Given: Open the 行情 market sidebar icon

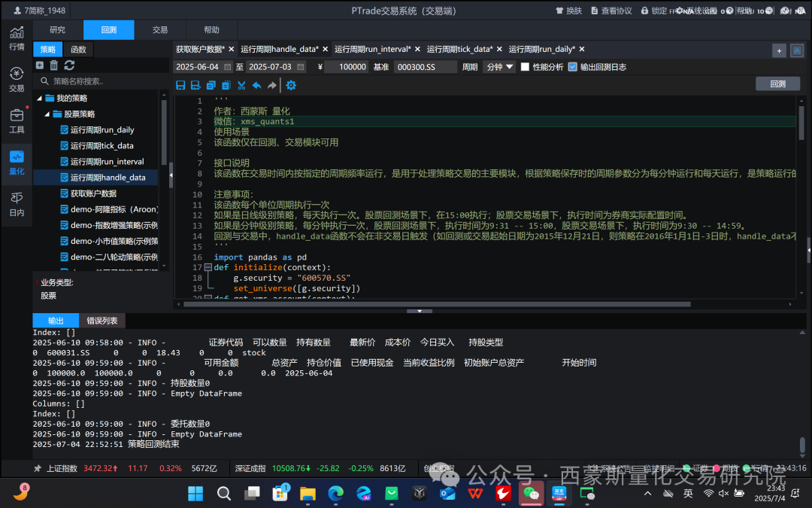Looking at the screenshot, I should (17, 38).
